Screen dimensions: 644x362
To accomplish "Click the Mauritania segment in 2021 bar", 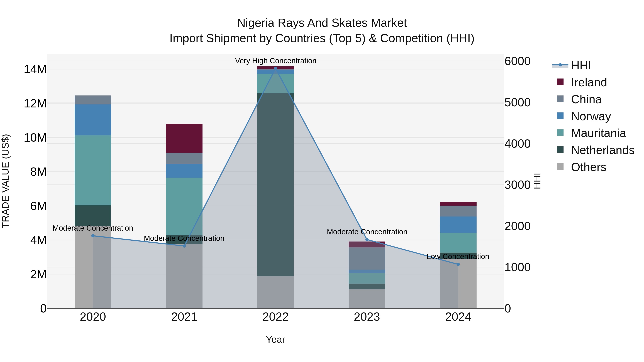I will point(184,207).
